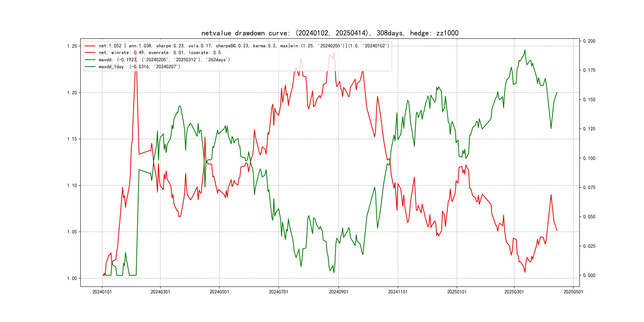Screen dimensions: 644x322
Task: Click right axis tick label 0.200
Action: click(589, 41)
